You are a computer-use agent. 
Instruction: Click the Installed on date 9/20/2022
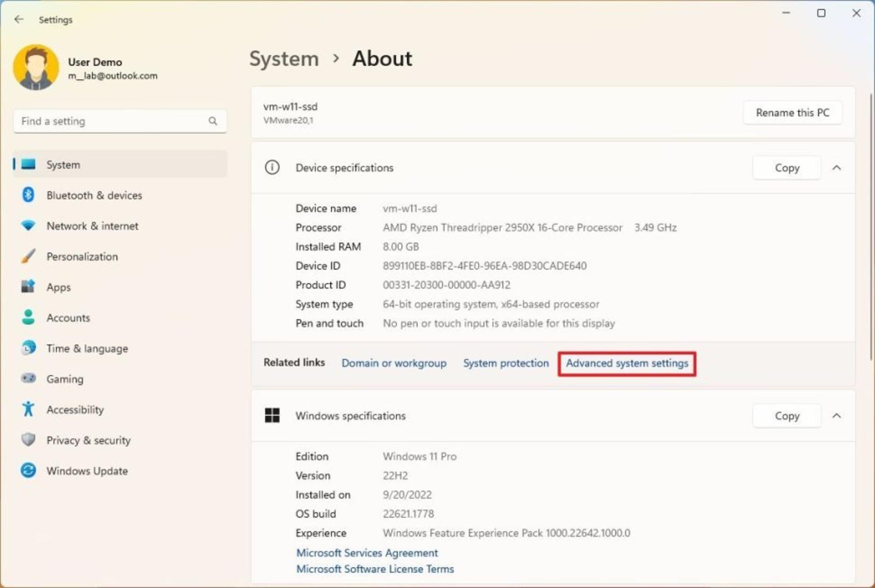[x=407, y=495]
